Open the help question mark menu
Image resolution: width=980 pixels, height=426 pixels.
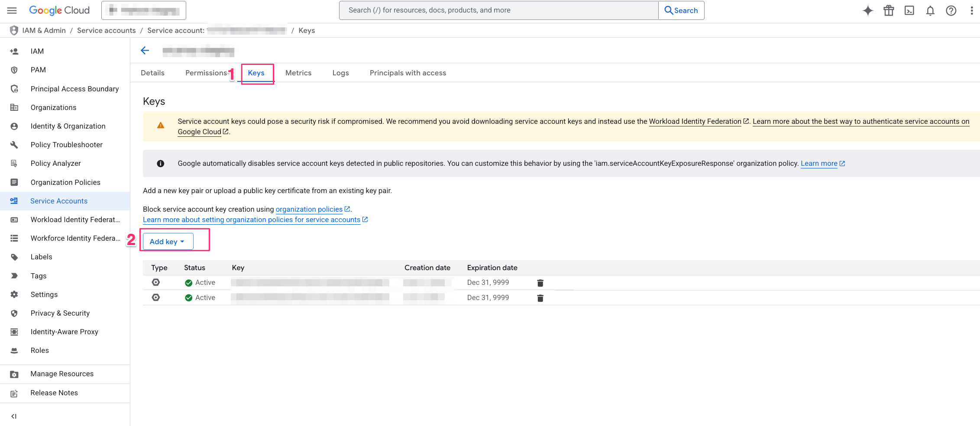951,10
